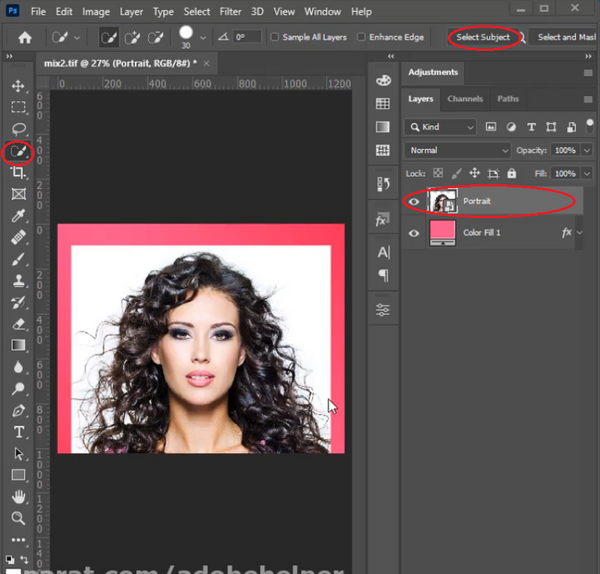The width and height of the screenshot is (600, 574).
Task: Hide the Color Fill 1 layer
Action: click(414, 233)
